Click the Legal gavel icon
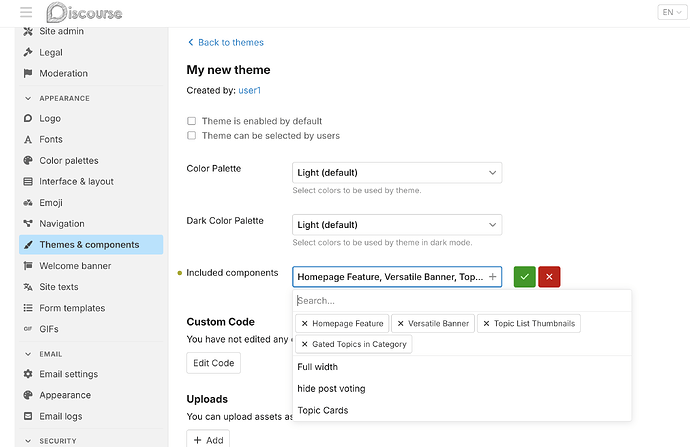 [28, 52]
